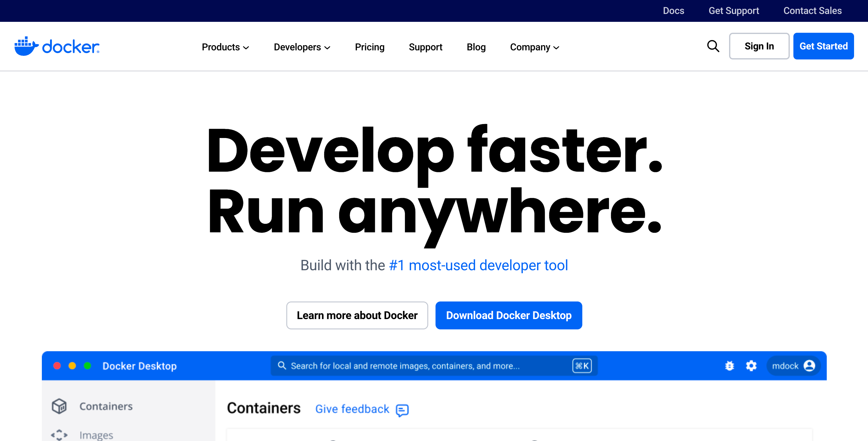Click Learn more about Docker button
Viewport: 868px width, 441px height.
tap(357, 315)
